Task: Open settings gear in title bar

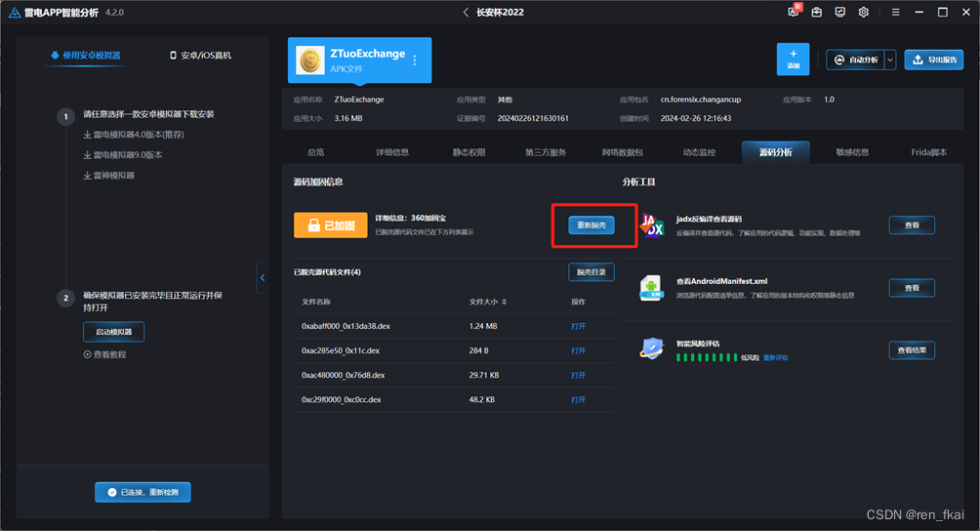Action: pyautogui.click(x=863, y=12)
